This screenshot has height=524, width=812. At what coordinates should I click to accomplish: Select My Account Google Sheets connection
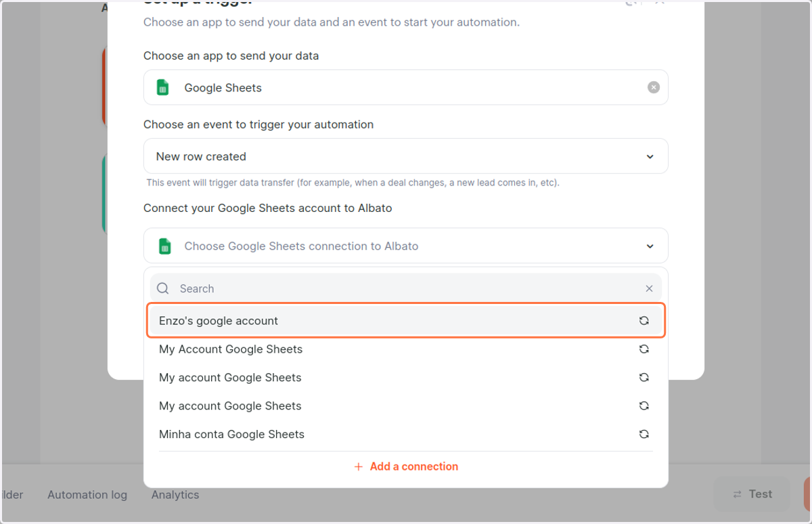(x=406, y=349)
